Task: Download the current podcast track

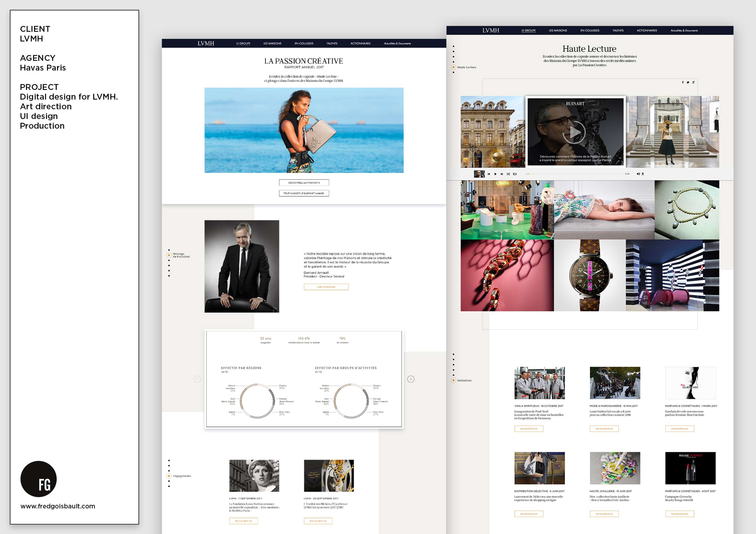Action: 643,174
